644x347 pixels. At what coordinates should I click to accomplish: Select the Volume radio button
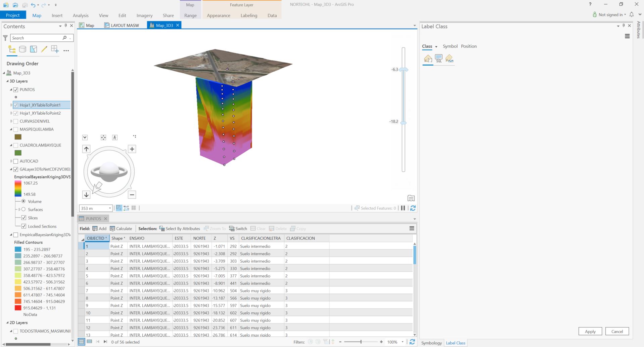click(24, 201)
